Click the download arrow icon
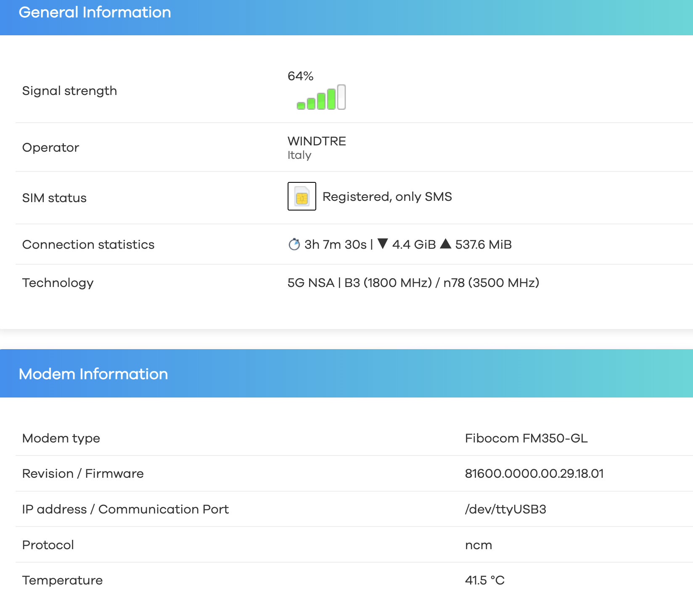This screenshot has height=616, width=693. (383, 244)
